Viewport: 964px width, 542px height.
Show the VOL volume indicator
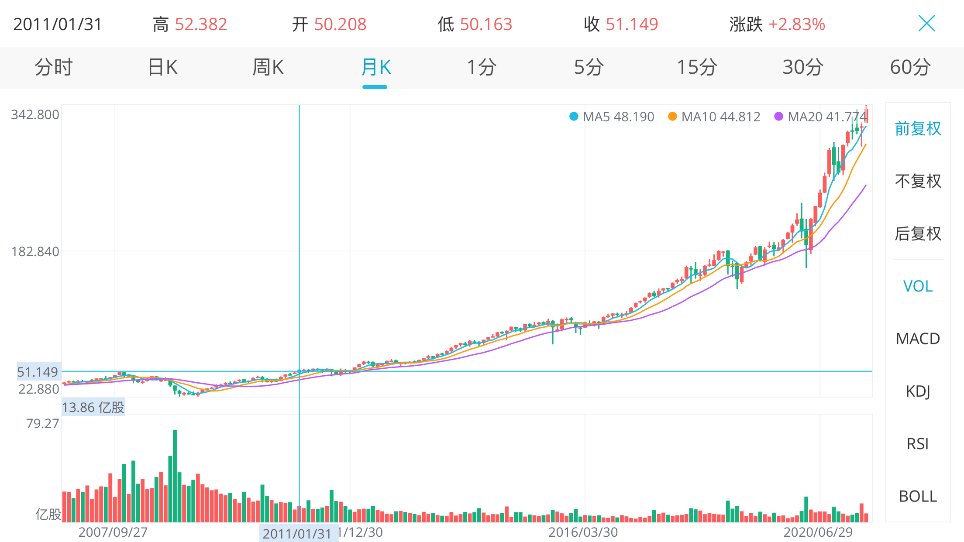918,286
